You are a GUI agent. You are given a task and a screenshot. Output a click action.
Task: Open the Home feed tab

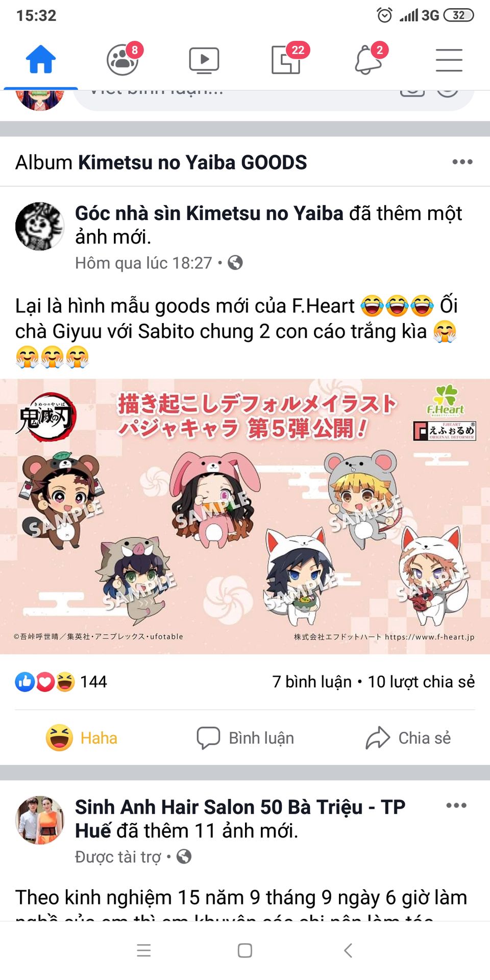pos(41,60)
